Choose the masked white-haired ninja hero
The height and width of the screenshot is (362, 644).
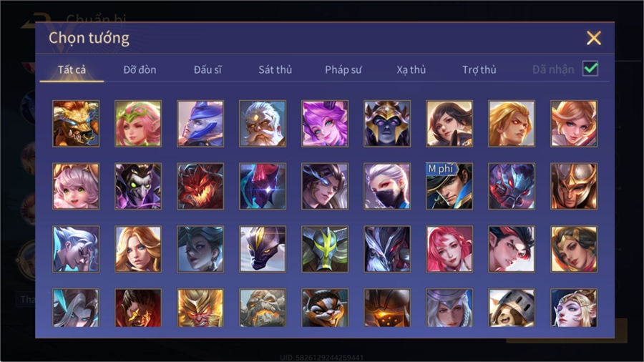pyautogui.click(x=387, y=186)
